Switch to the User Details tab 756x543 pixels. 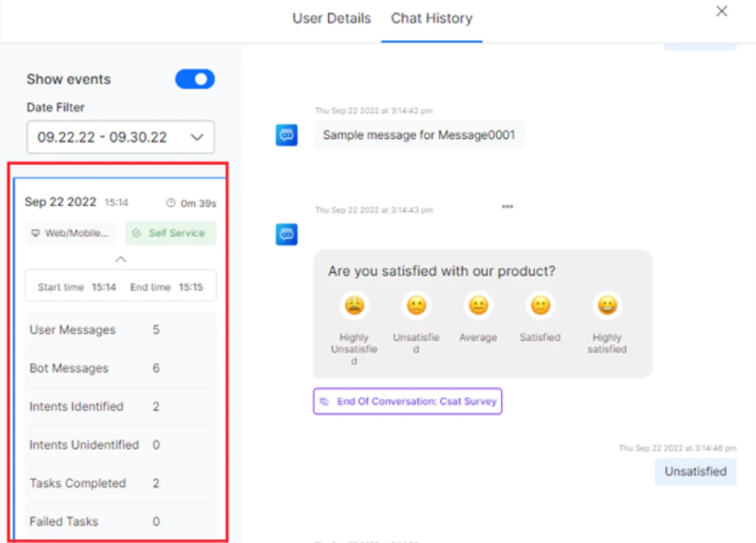331,19
